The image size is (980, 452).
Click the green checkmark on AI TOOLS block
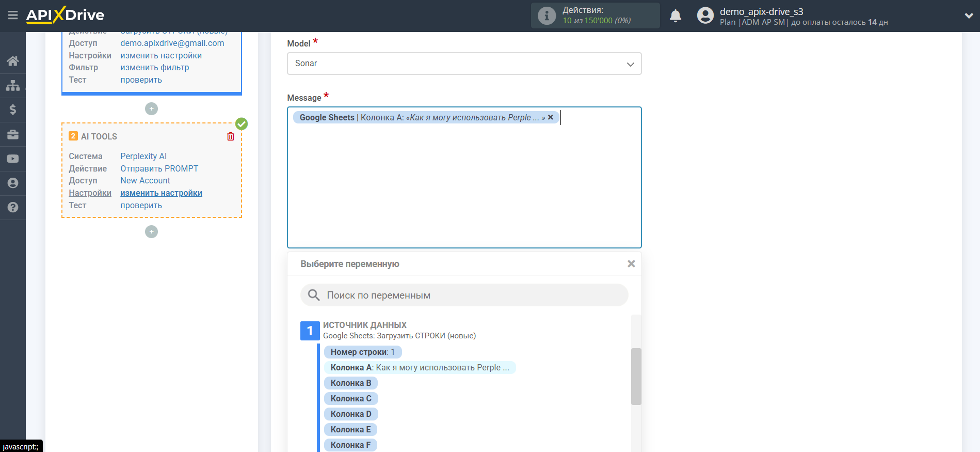(242, 124)
